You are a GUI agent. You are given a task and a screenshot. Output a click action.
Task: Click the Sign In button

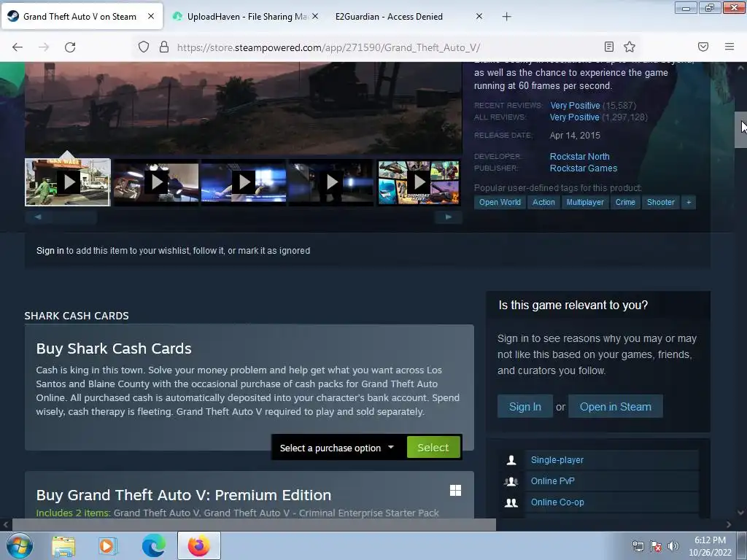pos(525,407)
